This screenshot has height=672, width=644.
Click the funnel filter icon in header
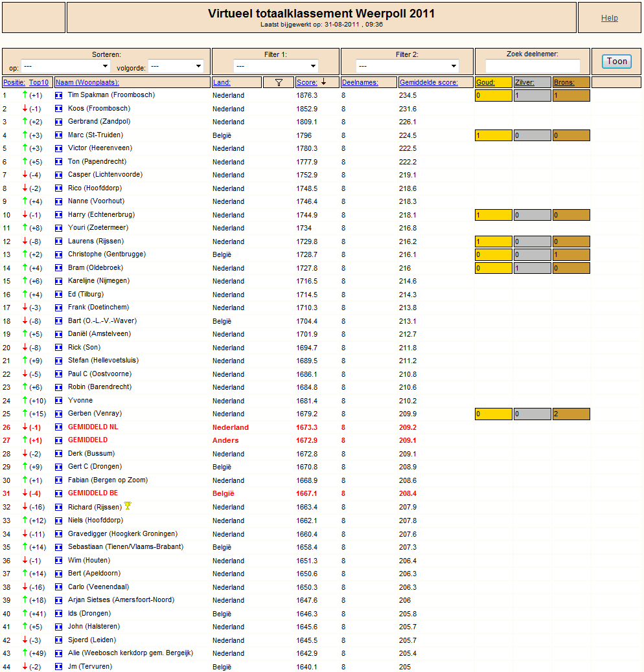(279, 82)
